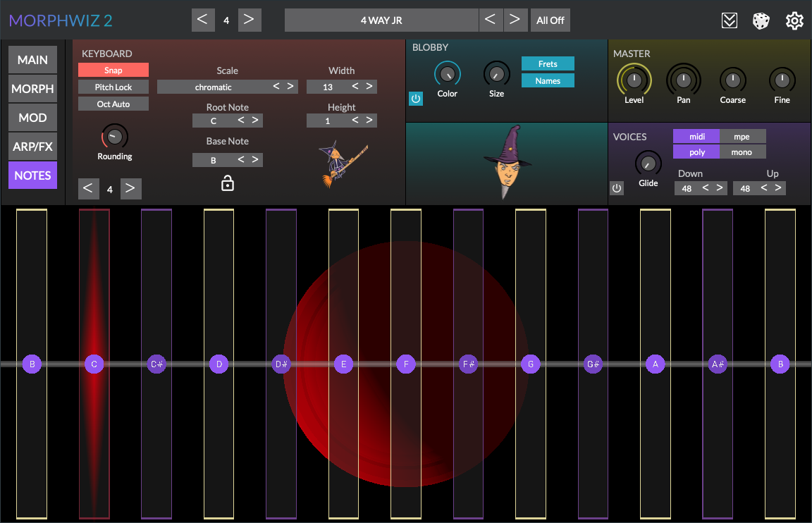Switch to the ARP/FX tab

33,147
